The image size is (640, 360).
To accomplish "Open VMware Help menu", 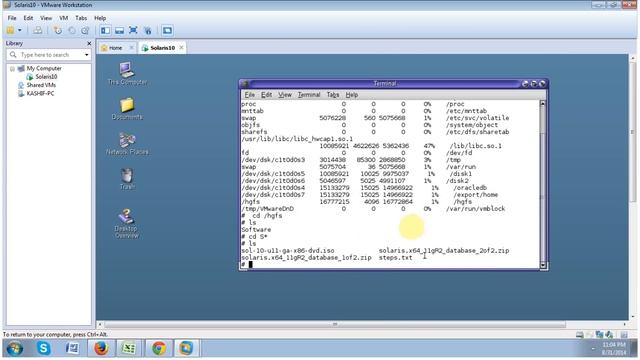I will click(100, 18).
